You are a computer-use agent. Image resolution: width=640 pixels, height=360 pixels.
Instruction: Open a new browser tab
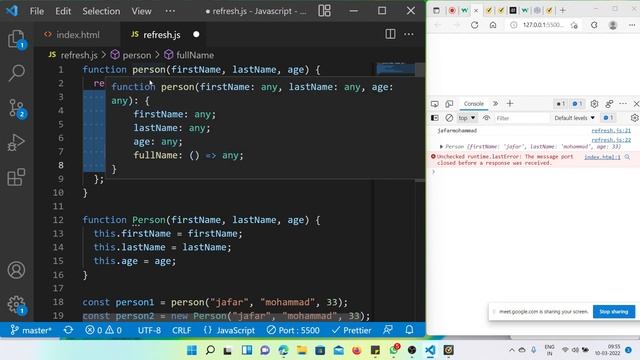(x=562, y=10)
